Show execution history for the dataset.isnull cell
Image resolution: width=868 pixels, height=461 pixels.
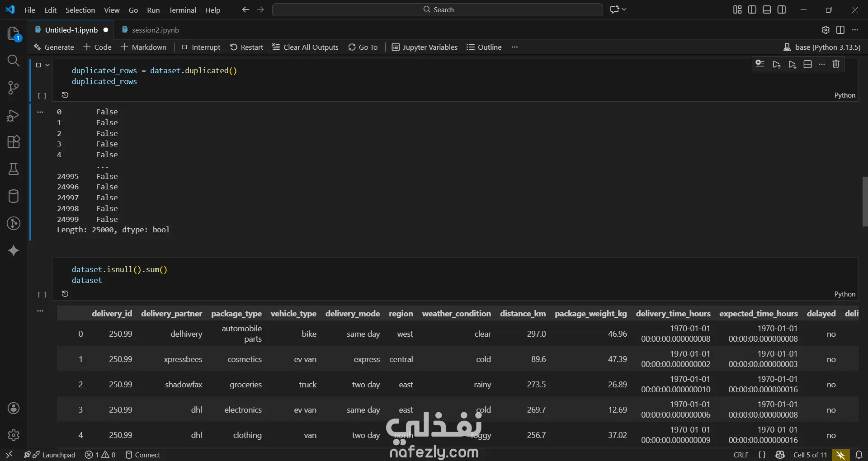(65, 294)
